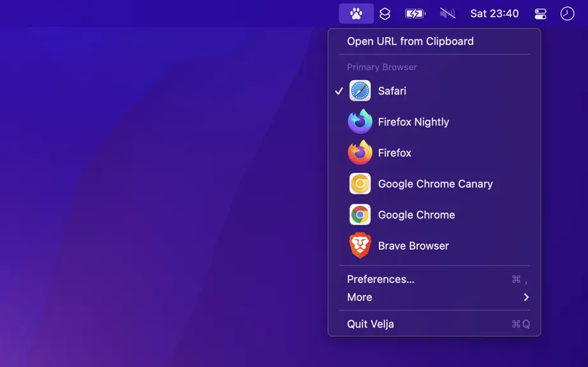The image size is (588, 367).
Task: Toggle the checkmark next to Safari
Action: pos(339,91)
